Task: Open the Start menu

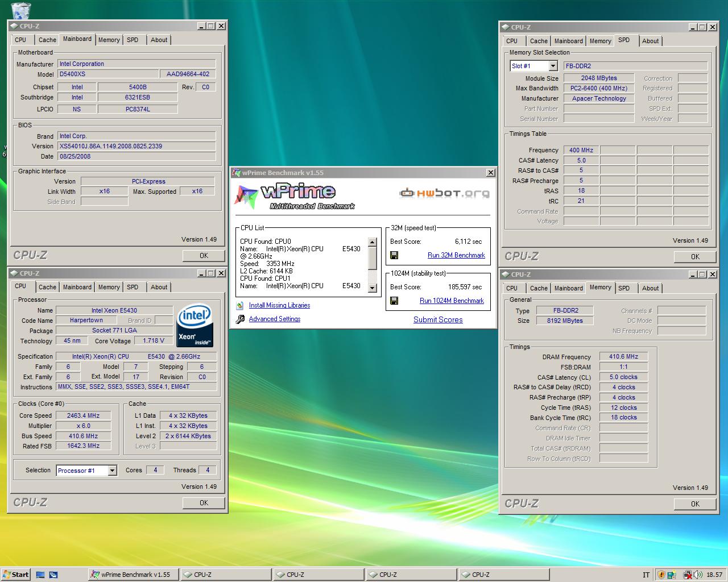Action: click(x=15, y=575)
